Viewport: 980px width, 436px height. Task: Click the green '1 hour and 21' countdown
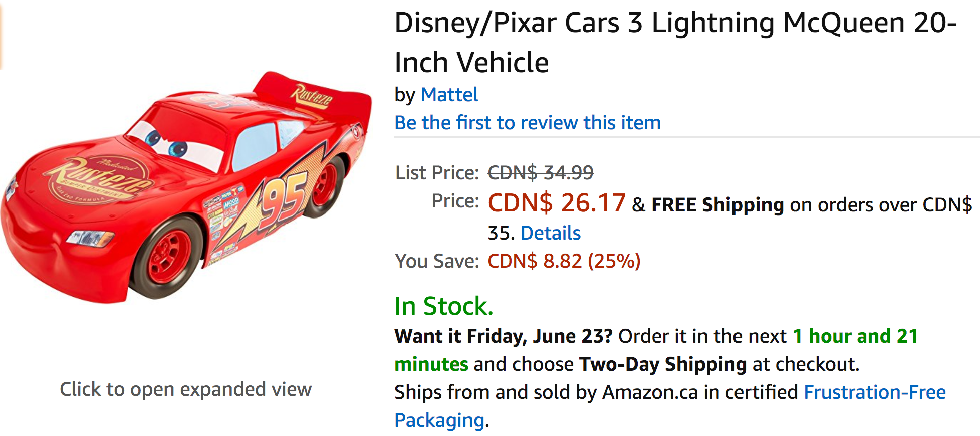tap(855, 336)
